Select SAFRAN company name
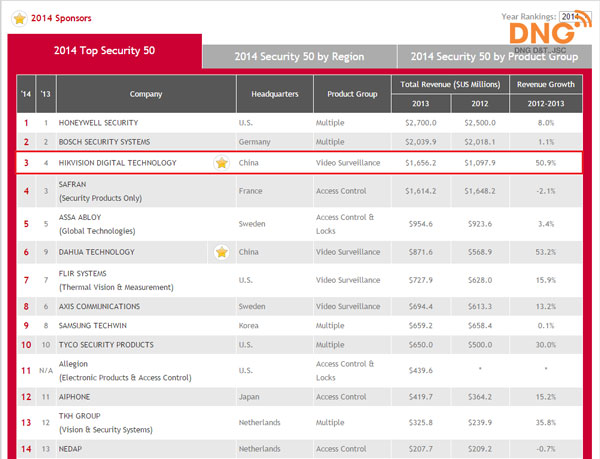This screenshot has height=459, width=600. [72, 184]
